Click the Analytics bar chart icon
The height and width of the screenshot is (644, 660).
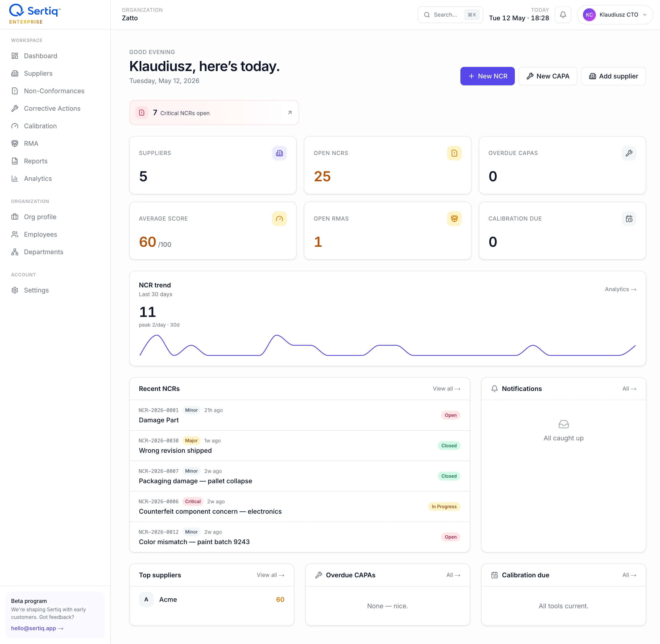tap(15, 179)
